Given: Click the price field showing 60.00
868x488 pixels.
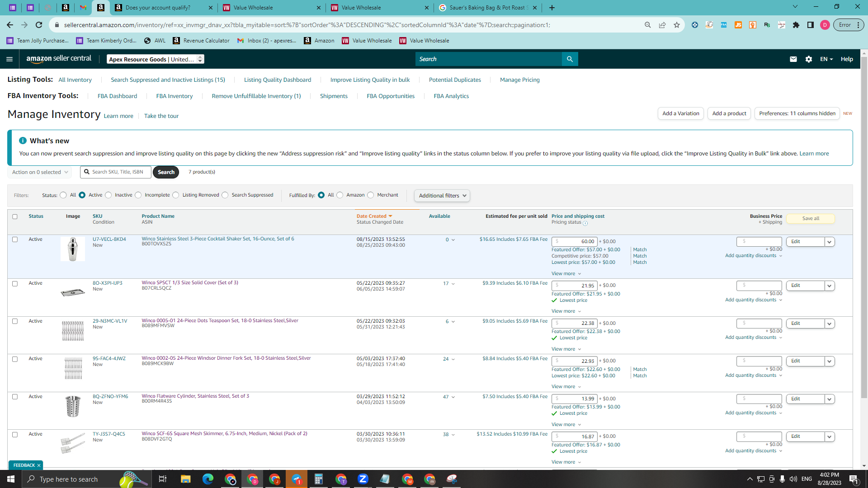Looking at the screenshot, I should point(575,242).
